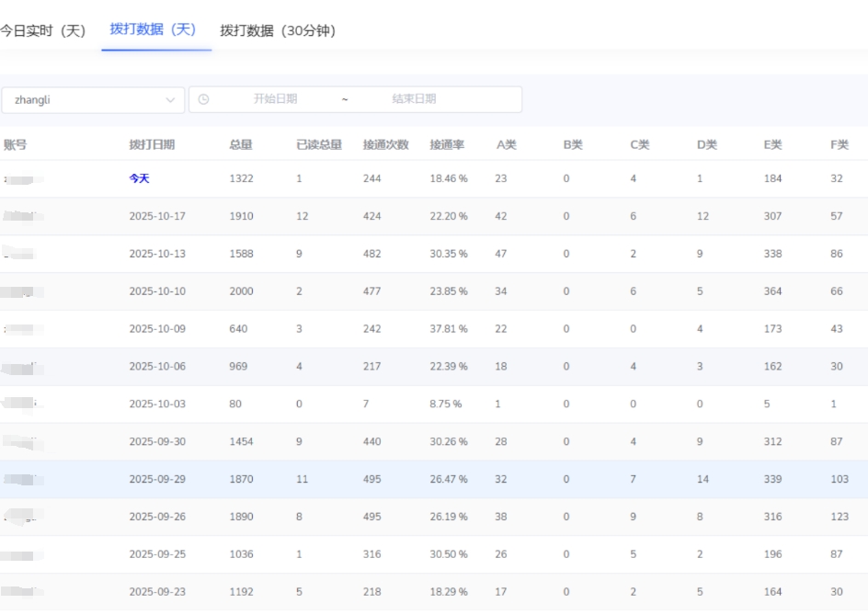
Task: Click the A类 column header
Action: [x=507, y=144]
